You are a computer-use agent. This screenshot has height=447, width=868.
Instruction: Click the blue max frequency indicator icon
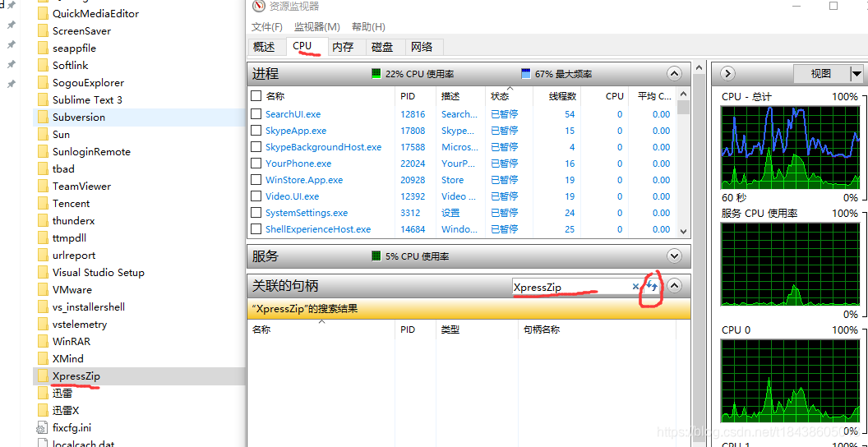coord(526,74)
